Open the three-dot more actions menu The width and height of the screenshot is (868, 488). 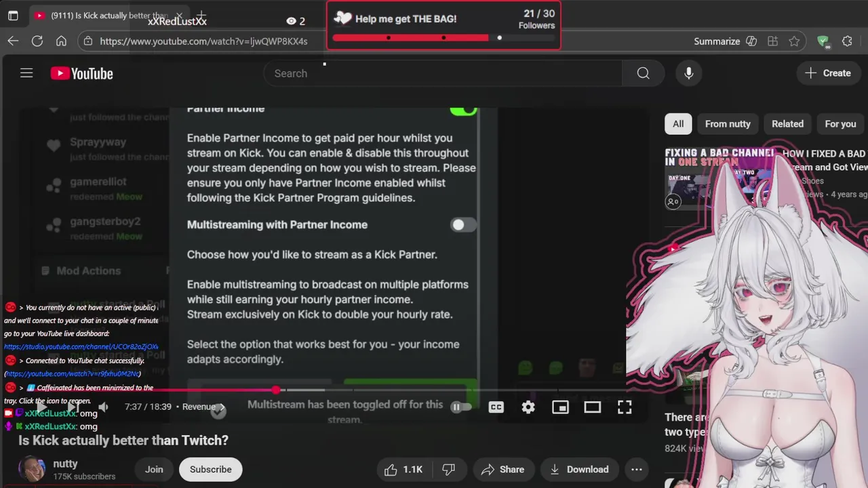tap(636, 469)
